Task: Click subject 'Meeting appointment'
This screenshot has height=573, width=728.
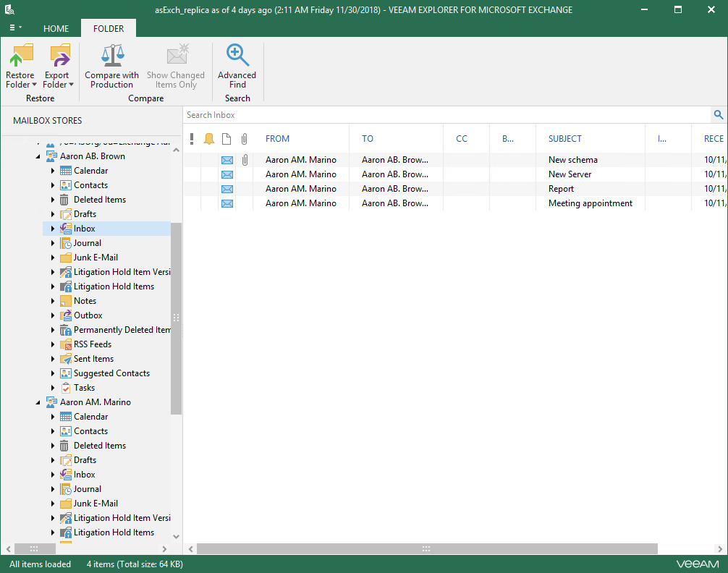Action: coord(590,203)
